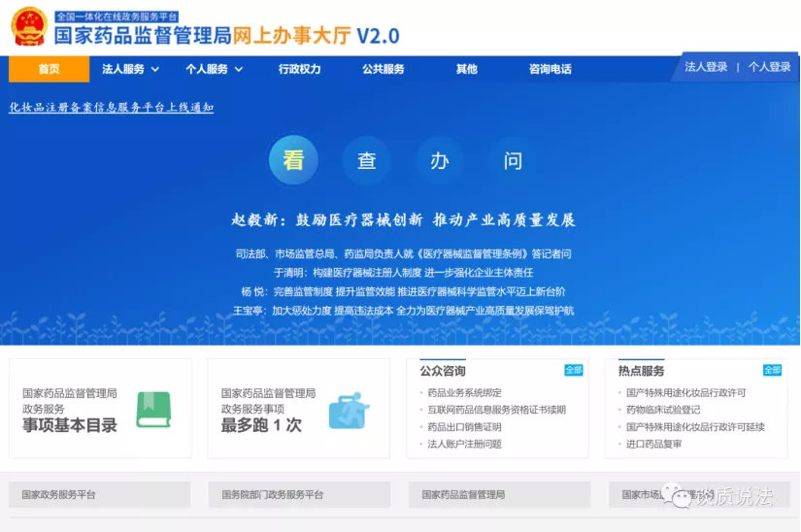Select the 看 circular icon
This screenshot has height=532, width=801.
pos(293,160)
